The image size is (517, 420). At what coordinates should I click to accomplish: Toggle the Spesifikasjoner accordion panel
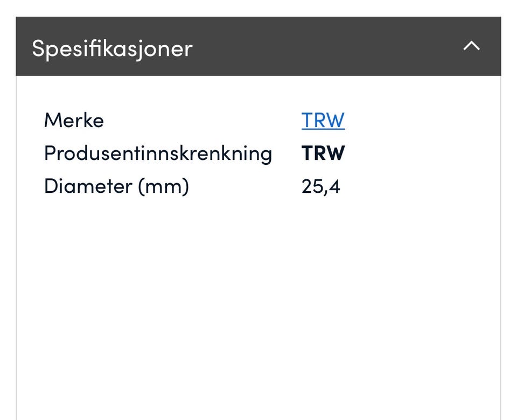pos(258,46)
